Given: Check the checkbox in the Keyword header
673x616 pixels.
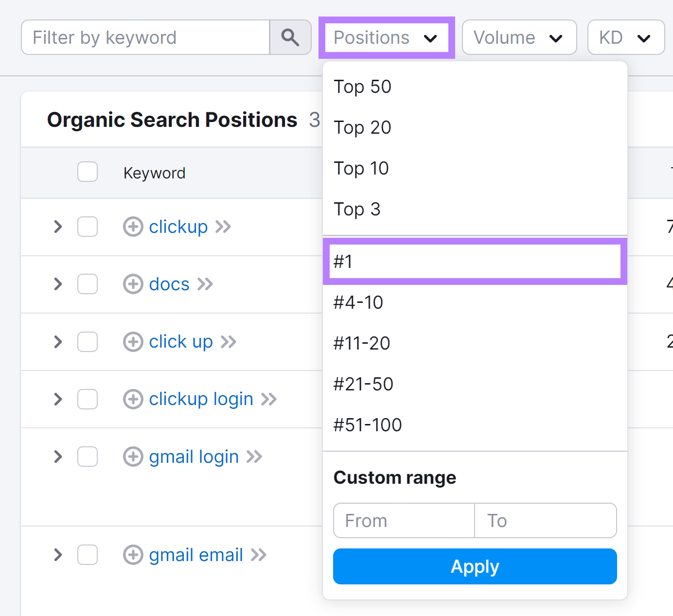Looking at the screenshot, I should pos(87,172).
